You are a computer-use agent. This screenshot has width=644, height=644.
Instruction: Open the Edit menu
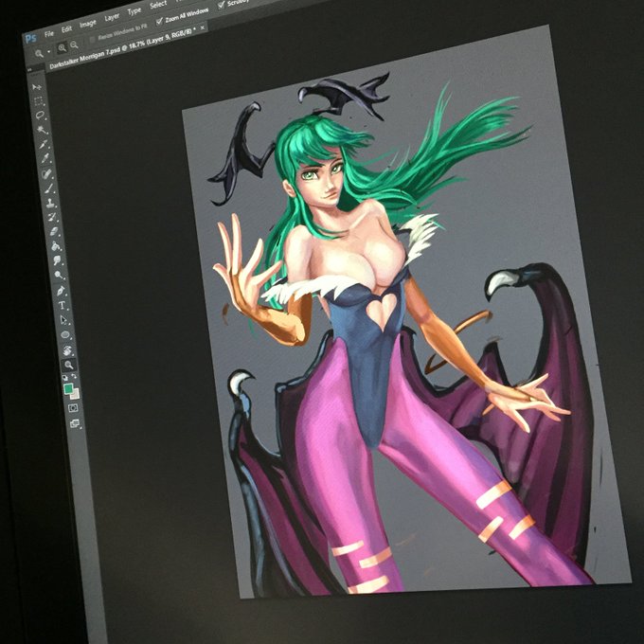[66, 29]
